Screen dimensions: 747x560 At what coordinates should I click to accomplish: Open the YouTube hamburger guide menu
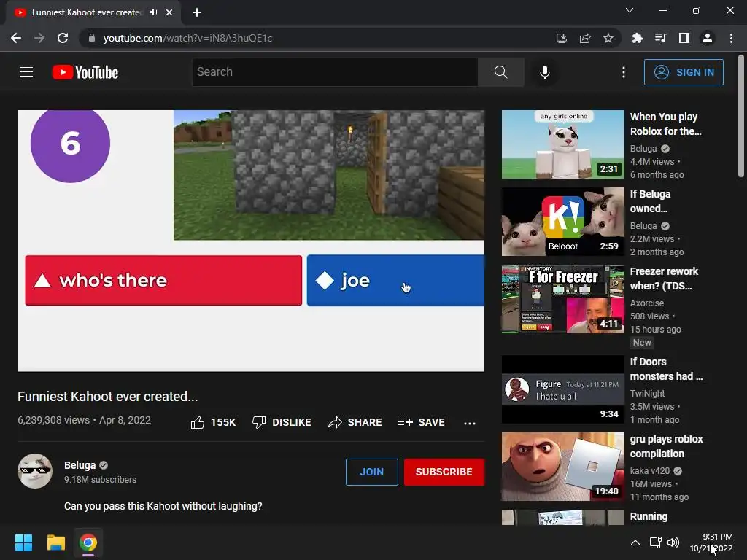coord(26,72)
